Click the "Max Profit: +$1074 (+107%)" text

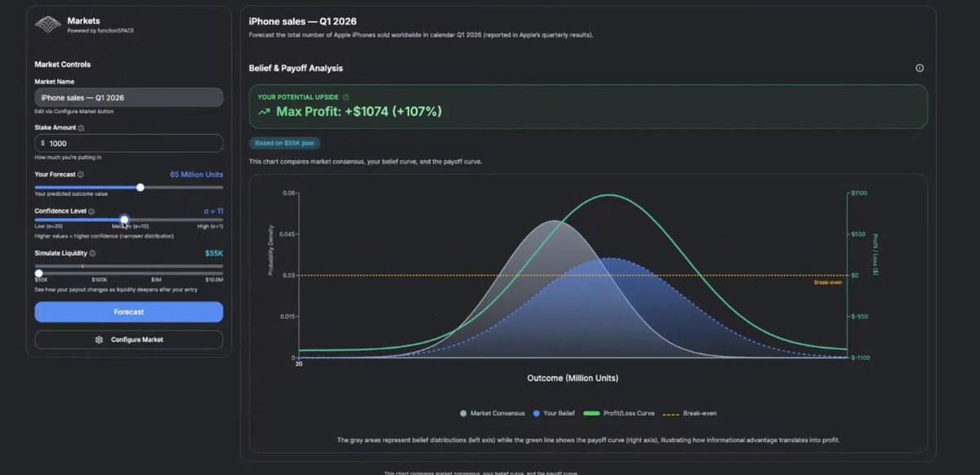[359, 112]
